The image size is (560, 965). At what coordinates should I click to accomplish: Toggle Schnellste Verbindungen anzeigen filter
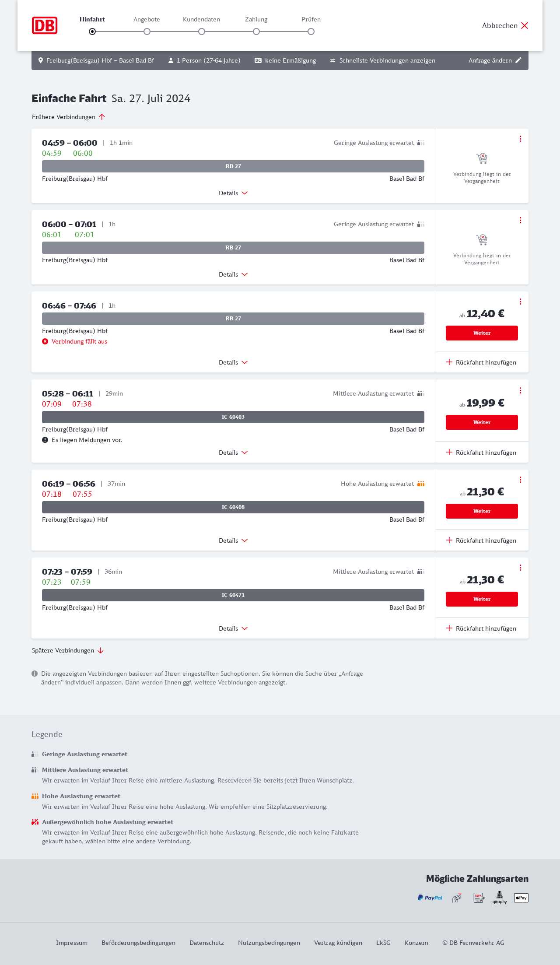point(383,60)
